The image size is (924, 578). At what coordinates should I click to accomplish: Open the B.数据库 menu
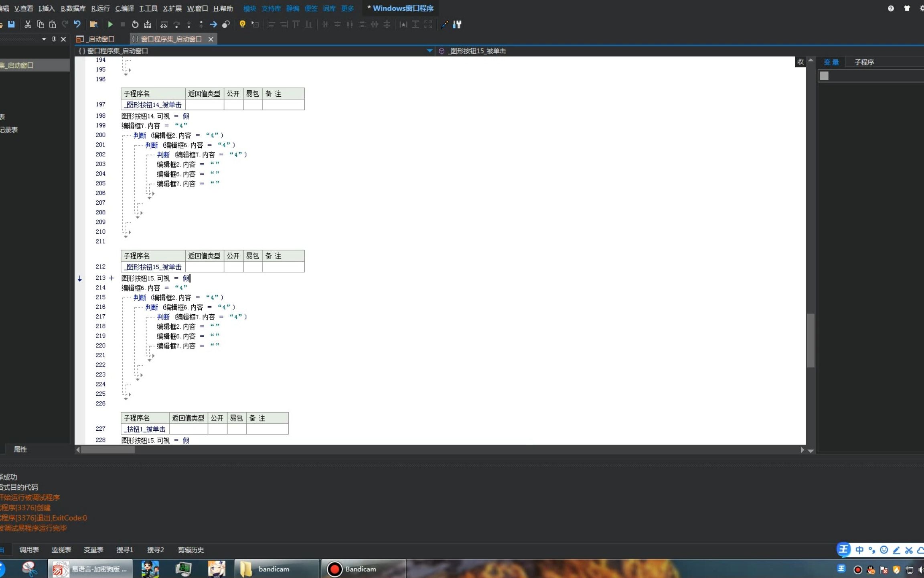point(73,8)
